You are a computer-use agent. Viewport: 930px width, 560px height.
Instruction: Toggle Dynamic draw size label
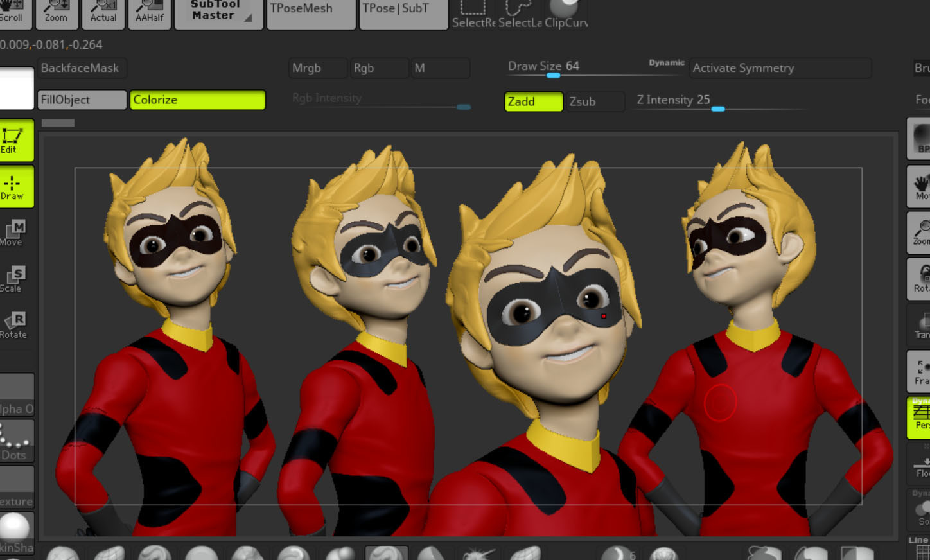point(667,63)
